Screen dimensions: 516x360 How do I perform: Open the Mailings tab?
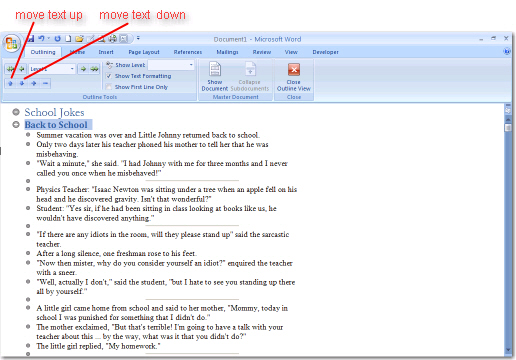click(x=227, y=52)
